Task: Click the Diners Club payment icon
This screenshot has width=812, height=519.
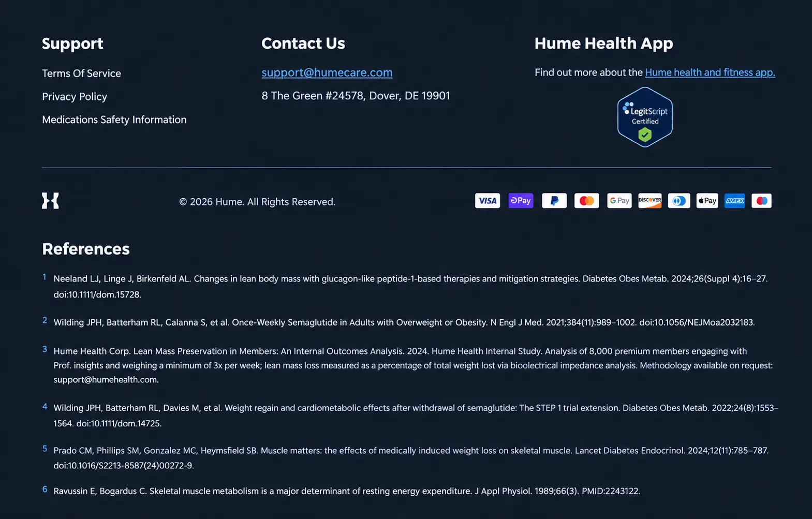Action: pos(679,201)
